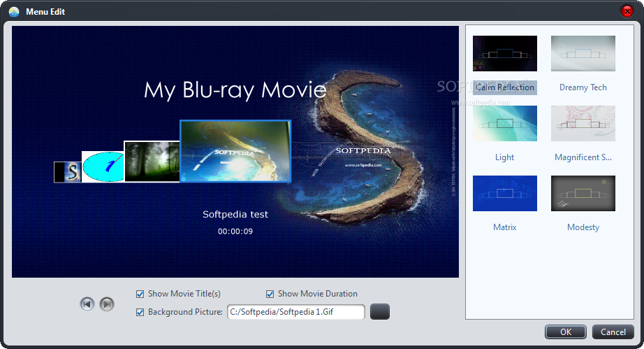Browse for a background picture file
The image size is (644, 349).
380,312
